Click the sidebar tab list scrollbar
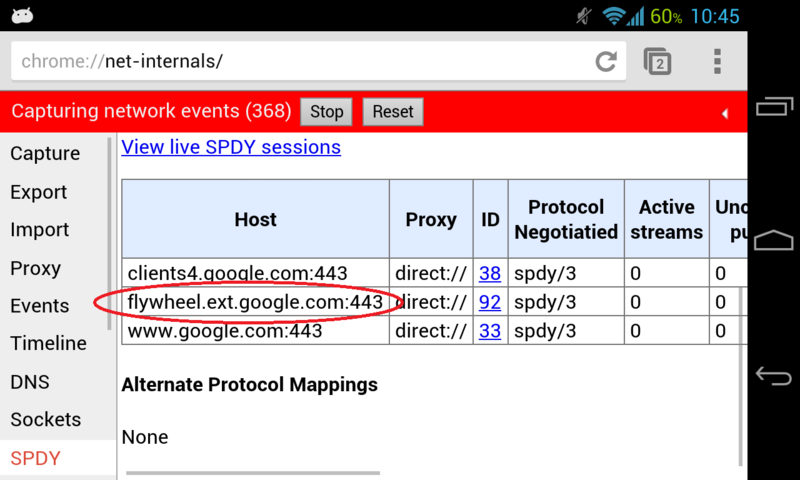The height and width of the screenshot is (480, 800). 109,234
